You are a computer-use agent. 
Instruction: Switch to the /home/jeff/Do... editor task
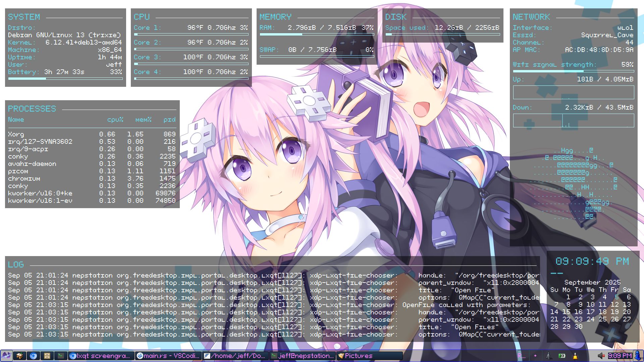click(x=235, y=356)
